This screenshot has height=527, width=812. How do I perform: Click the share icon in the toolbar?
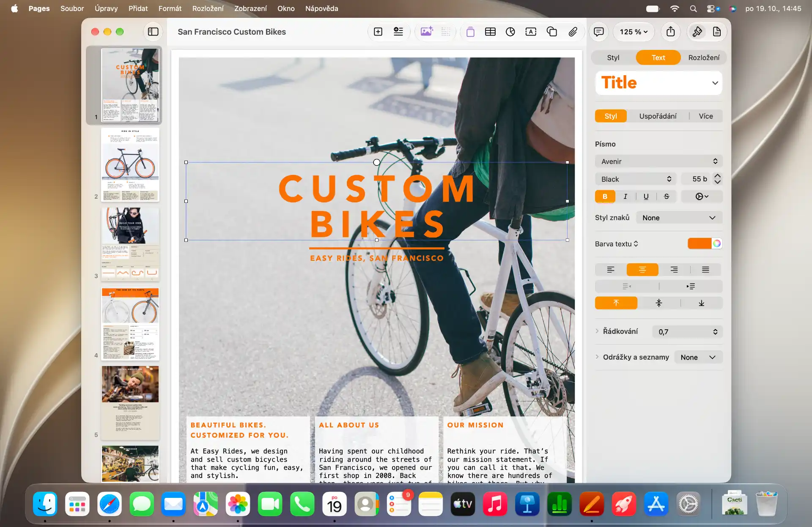670,32
